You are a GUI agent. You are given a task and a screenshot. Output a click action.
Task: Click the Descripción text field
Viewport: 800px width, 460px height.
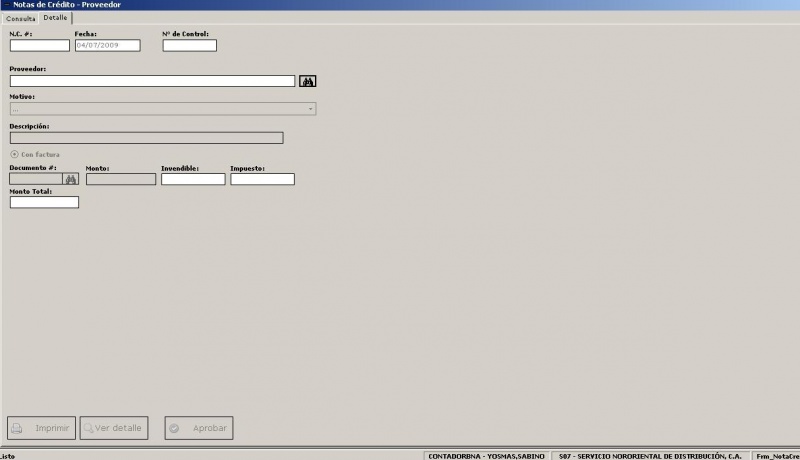146,138
